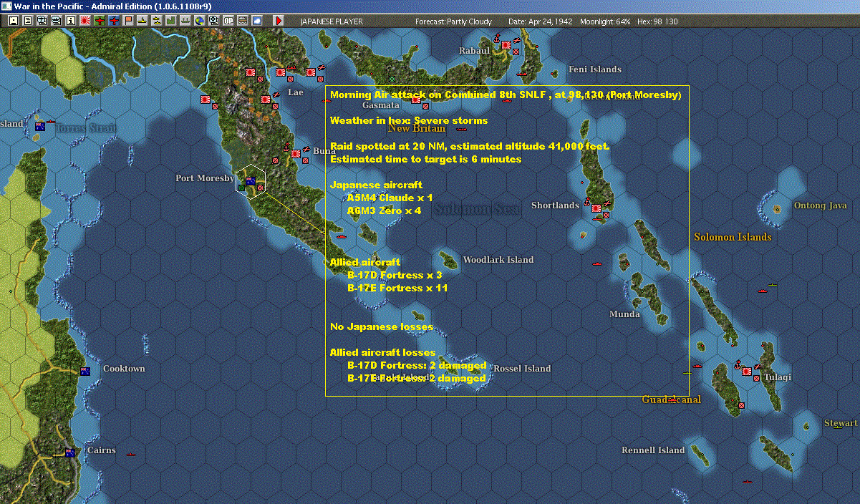Click the 'No Japanese losses' report line
The image size is (860, 504).
[x=382, y=327]
